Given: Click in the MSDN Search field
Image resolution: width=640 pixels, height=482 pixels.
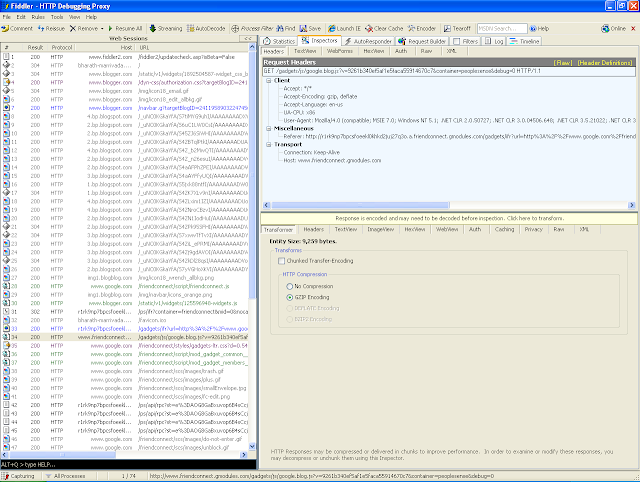Looking at the screenshot, I should [x=502, y=29].
